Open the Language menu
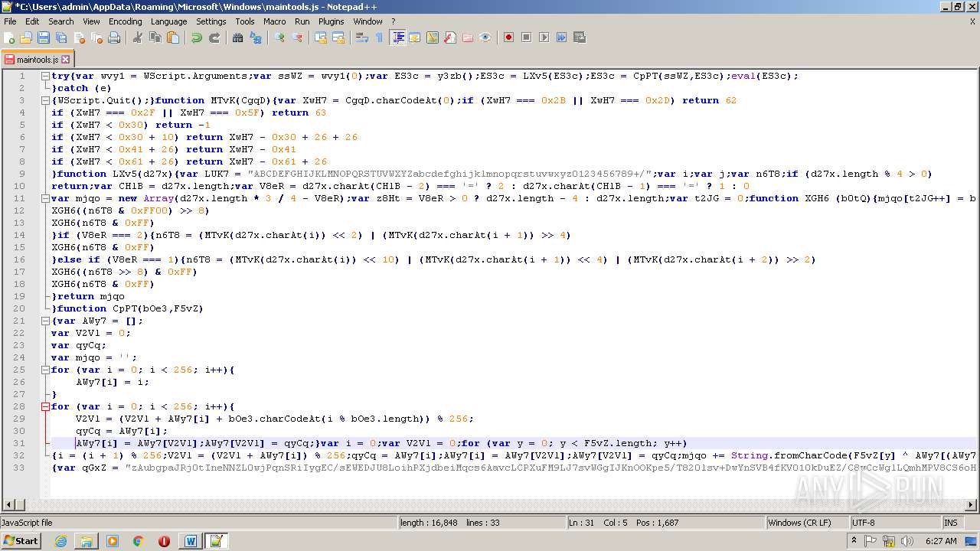The width and height of the screenshot is (980, 551). pos(168,21)
